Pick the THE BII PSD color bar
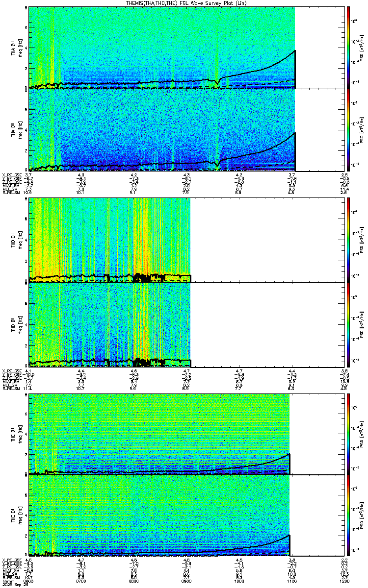This screenshot has width=368, height=588. tap(348, 516)
